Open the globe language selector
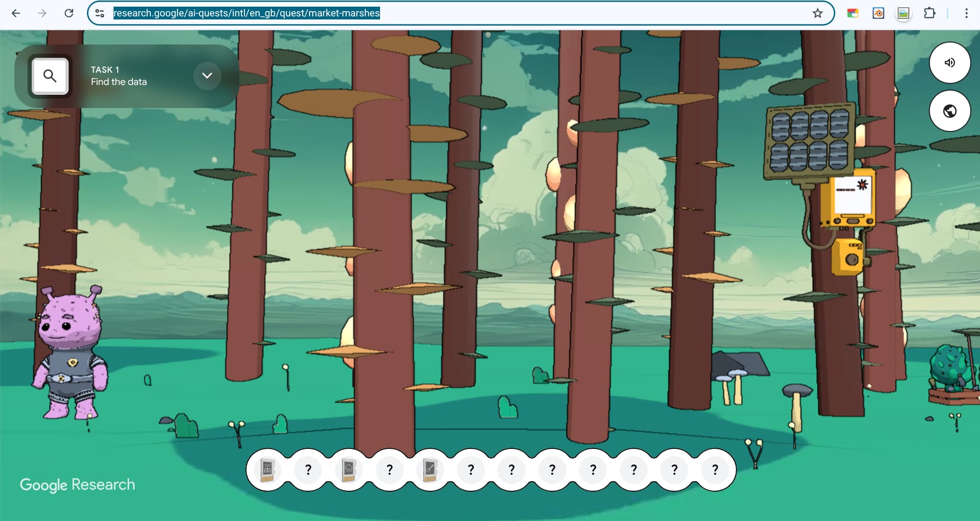This screenshot has width=980, height=521. tap(949, 111)
